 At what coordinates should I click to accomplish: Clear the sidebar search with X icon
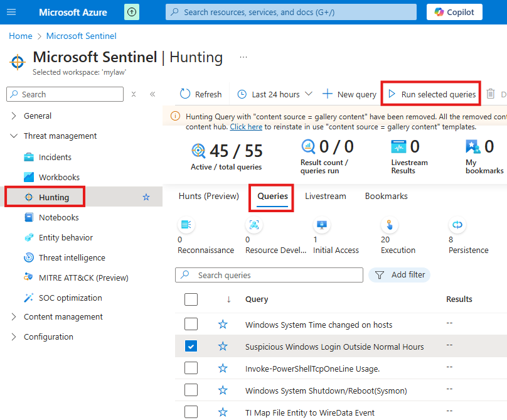point(134,94)
